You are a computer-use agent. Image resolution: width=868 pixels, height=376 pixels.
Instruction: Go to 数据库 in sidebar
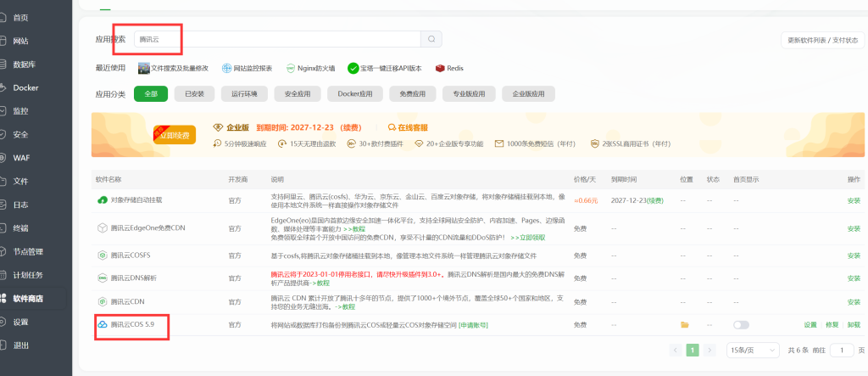[25, 65]
